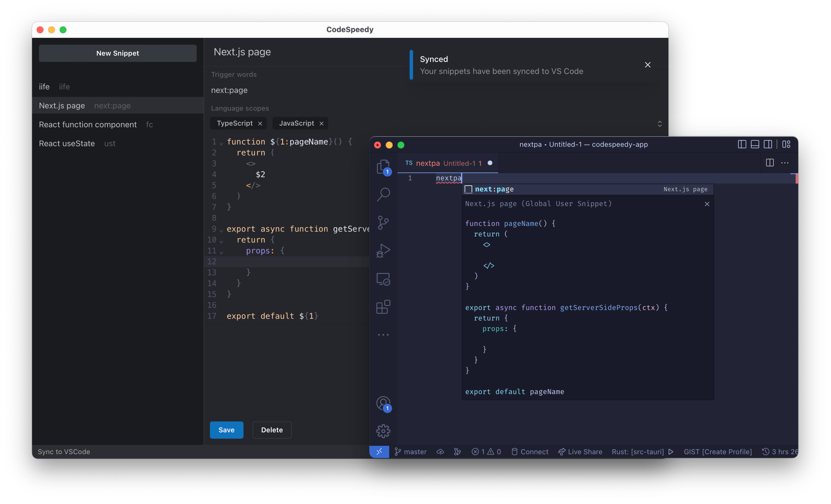Toggle panel layout icon in VS Code title bar

pyautogui.click(x=755, y=145)
